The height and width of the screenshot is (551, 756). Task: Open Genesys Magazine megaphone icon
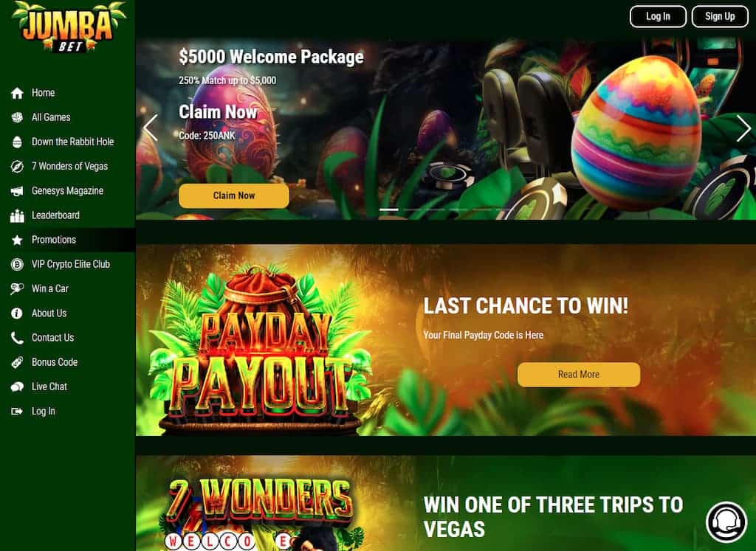click(17, 191)
